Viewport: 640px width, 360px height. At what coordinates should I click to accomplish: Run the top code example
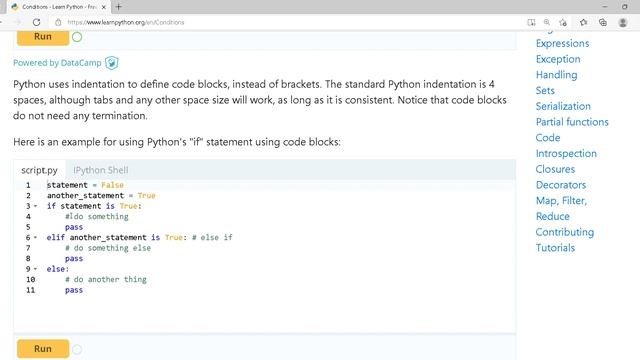tap(43, 37)
